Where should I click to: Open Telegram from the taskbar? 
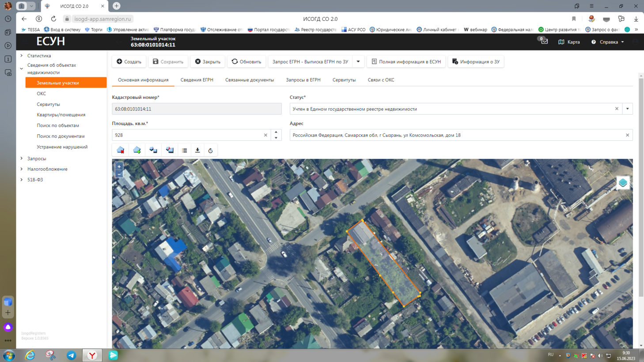(71, 355)
